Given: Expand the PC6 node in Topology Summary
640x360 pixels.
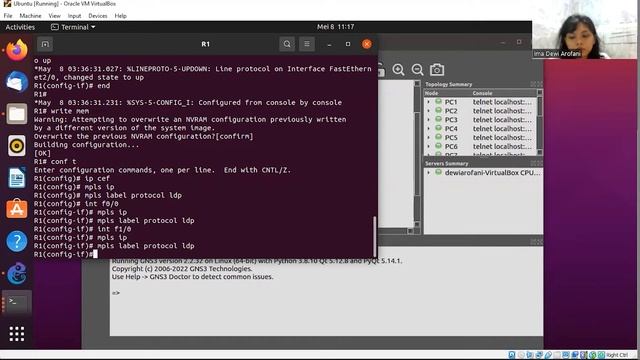Looking at the screenshot, I should click(x=429, y=146).
